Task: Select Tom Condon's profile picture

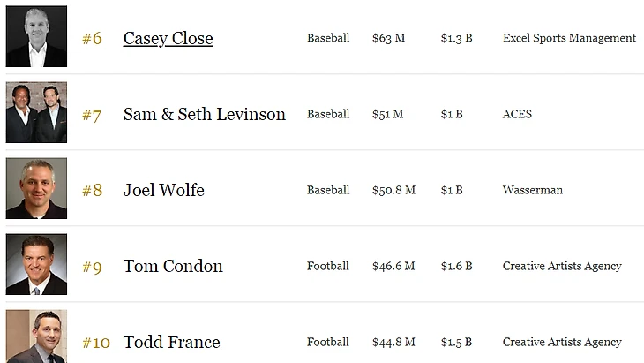Action: pos(36,265)
